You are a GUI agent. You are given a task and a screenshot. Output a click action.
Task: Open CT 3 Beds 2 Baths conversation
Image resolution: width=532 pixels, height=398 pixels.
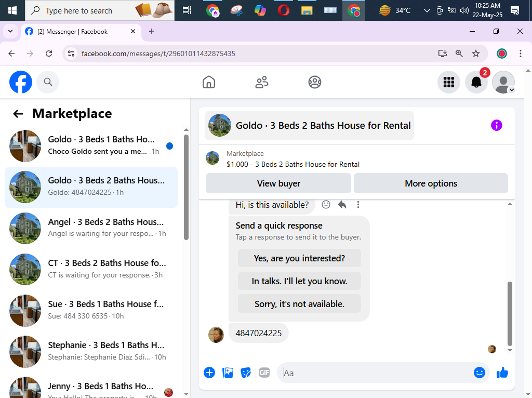tap(91, 269)
